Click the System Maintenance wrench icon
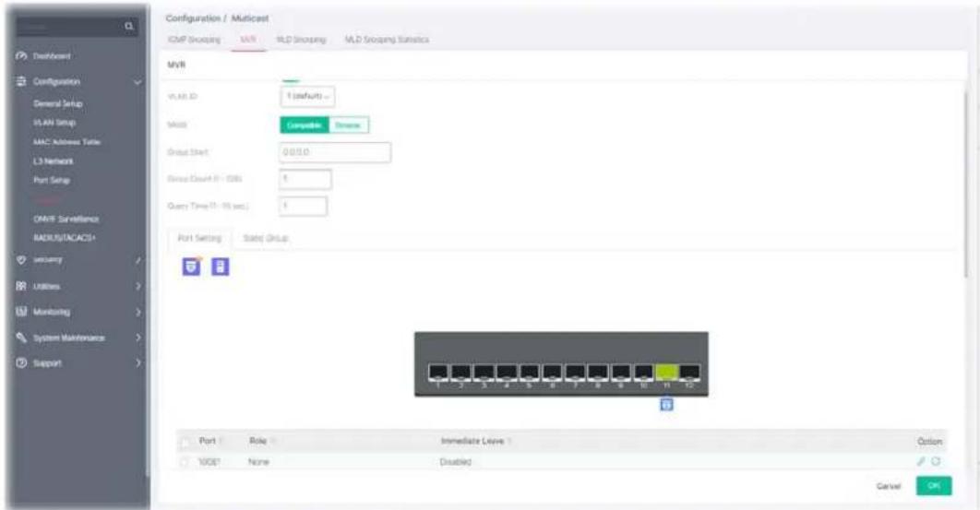This screenshot has height=510, width=980. 21,338
